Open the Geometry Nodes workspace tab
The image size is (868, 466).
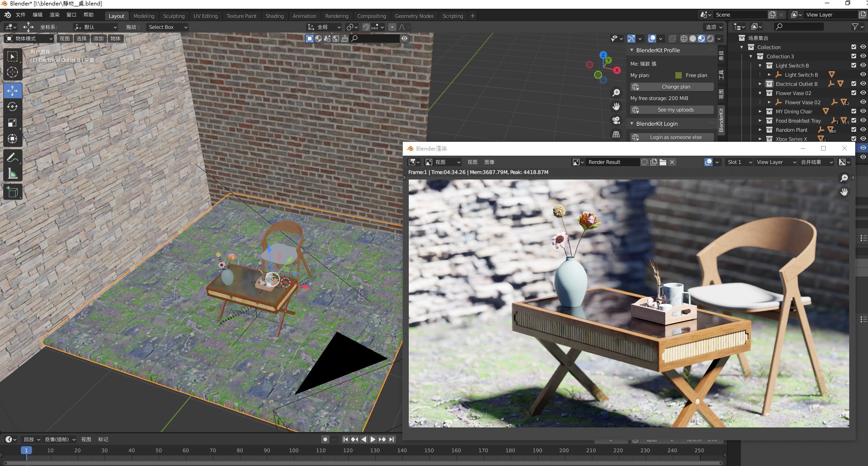(414, 16)
